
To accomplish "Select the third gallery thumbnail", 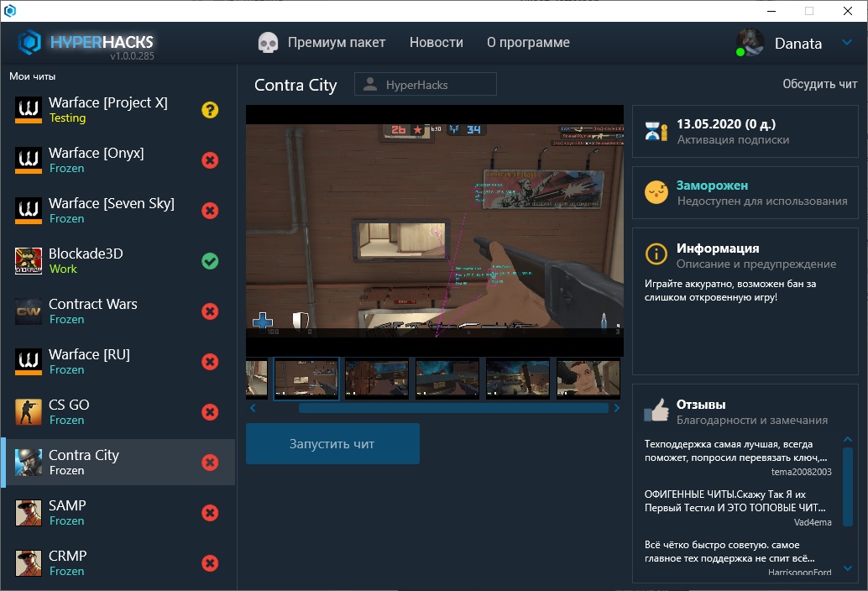I will point(376,379).
